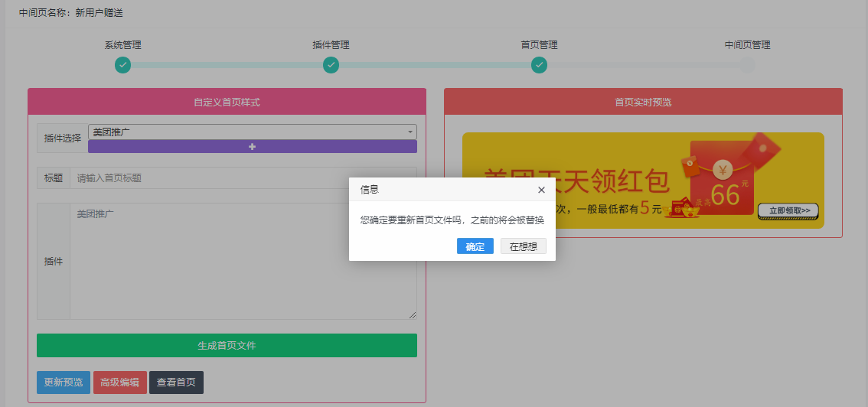Click the 首页管理 step checkmark circle

[539, 65]
